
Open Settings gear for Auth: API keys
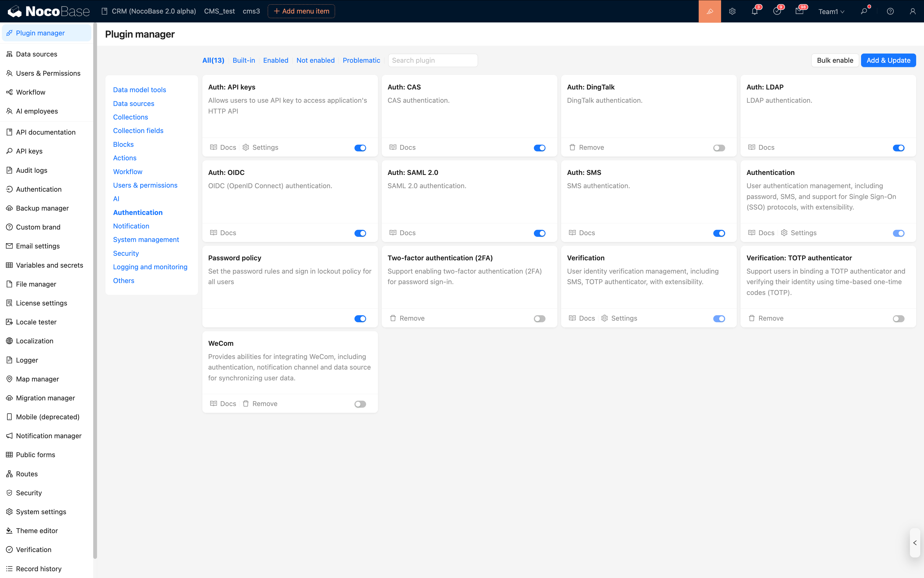click(246, 148)
